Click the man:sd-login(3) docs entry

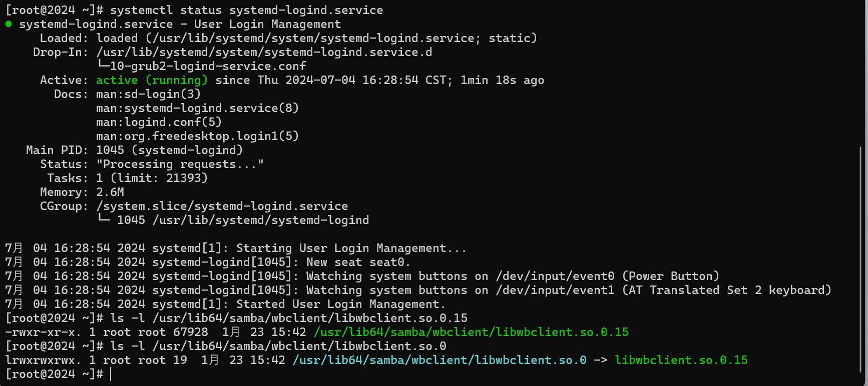(x=148, y=94)
